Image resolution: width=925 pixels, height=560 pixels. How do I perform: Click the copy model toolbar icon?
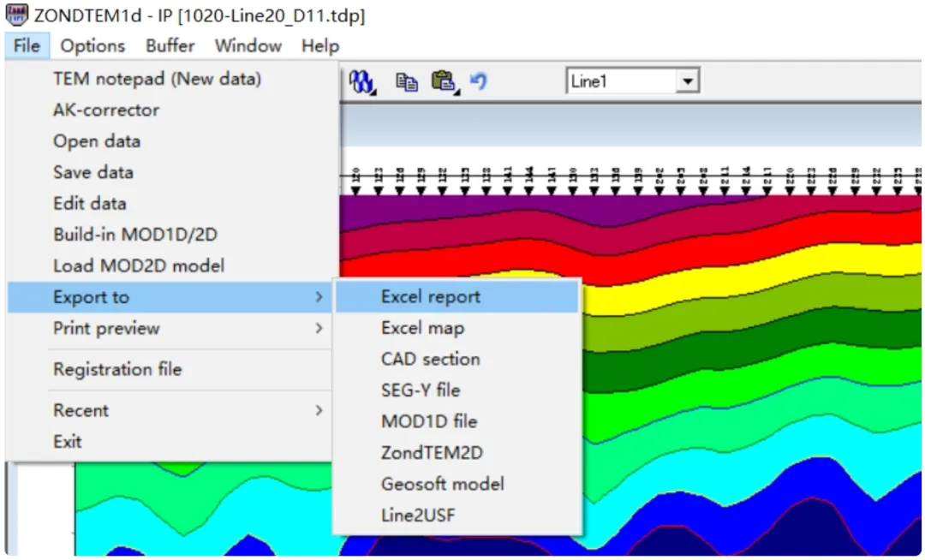point(407,82)
